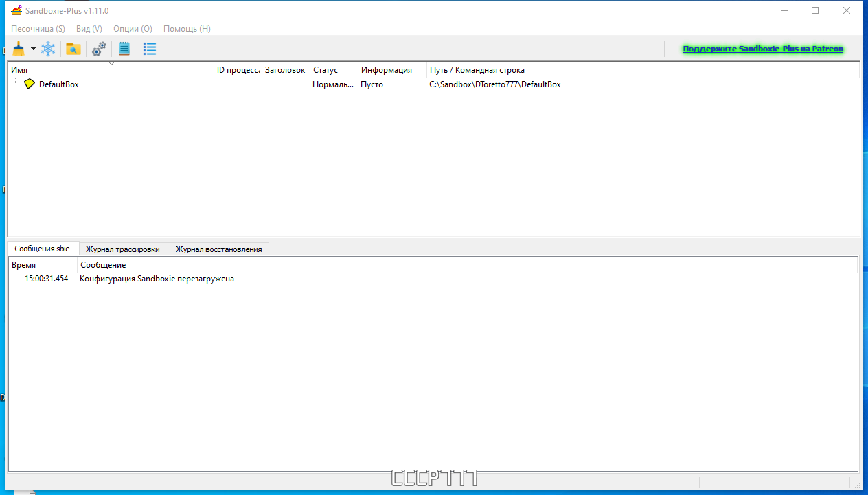Click the folder with magnifier toolbar icon
The width and height of the screenshot is (868, 495).
(x=73, y=49)
